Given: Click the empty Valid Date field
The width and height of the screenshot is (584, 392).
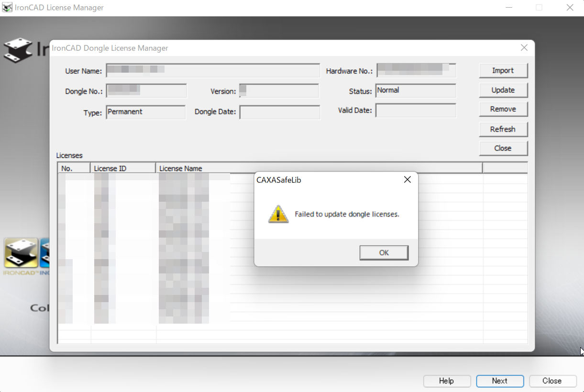Looking at the screenshot, I should click(x=416, y=110).
